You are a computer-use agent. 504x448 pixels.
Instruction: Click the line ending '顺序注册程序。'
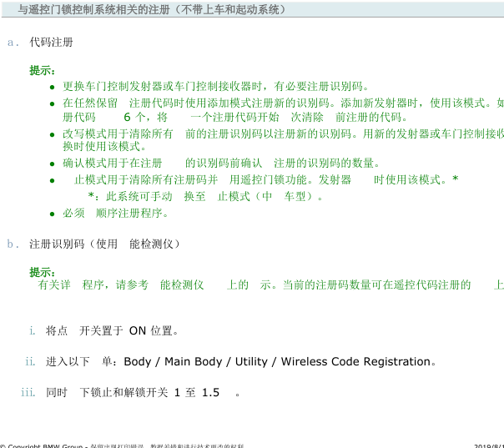pos(115,213)
